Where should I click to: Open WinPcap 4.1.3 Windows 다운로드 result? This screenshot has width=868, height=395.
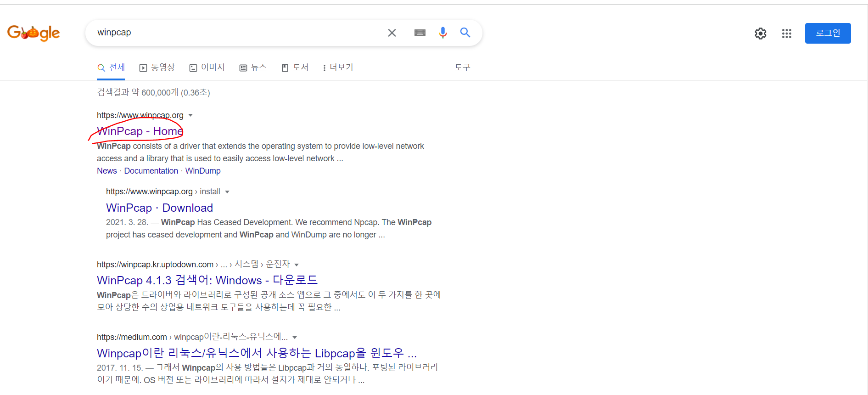(x=207, y=280)
